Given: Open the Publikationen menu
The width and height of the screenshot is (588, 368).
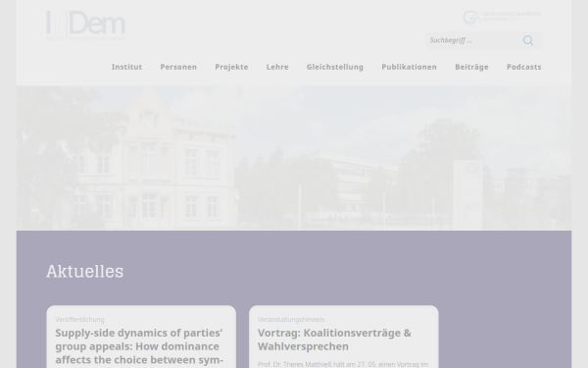Looking at the screenshot, I should [409, 67].
